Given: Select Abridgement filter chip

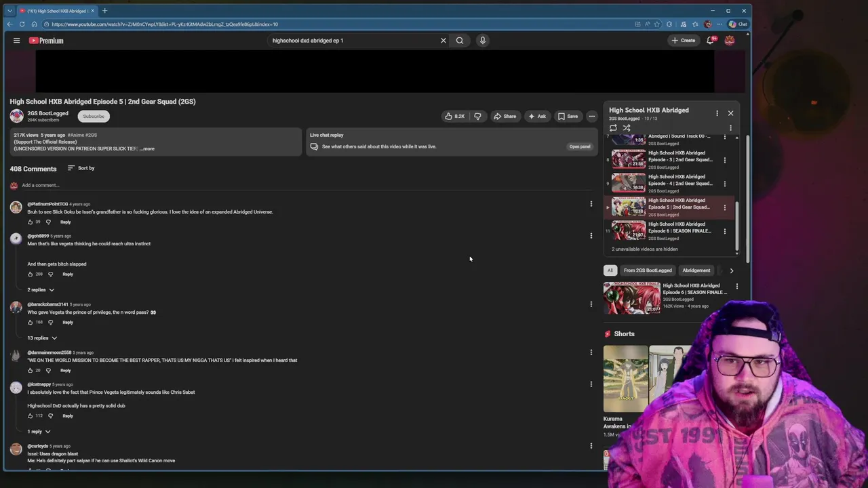Looking at the screenshot, I should pyautogui.click(x=696, y=270).
